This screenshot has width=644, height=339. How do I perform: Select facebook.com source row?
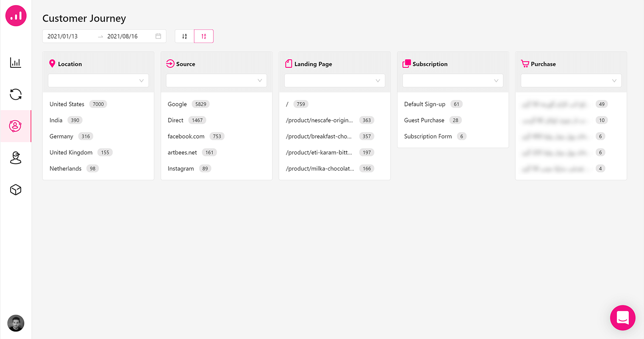[x=217, y=136]
